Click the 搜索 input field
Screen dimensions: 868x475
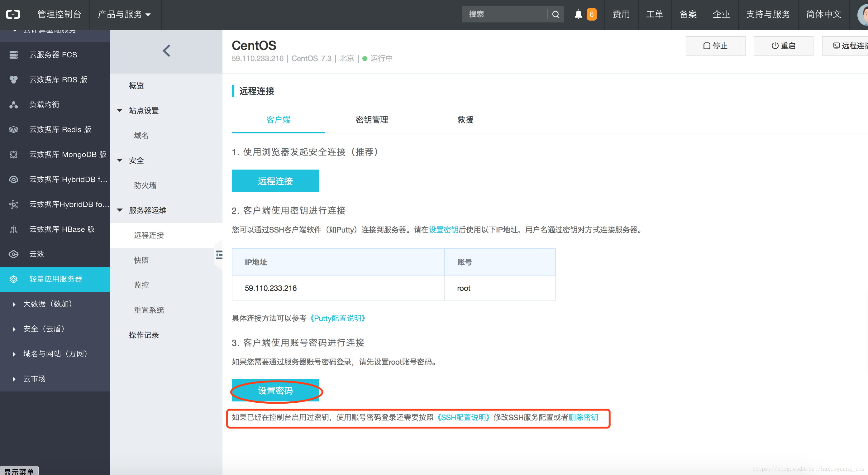pos(504,15)
